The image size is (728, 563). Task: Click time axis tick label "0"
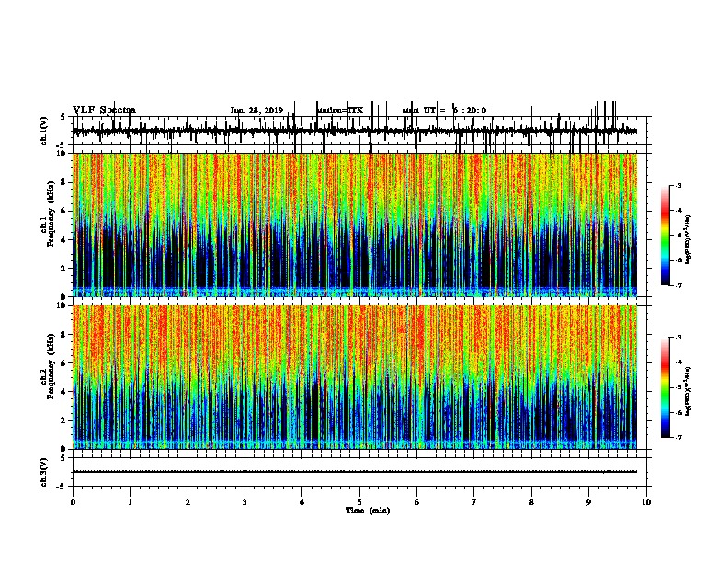click(x=73, y=501)
